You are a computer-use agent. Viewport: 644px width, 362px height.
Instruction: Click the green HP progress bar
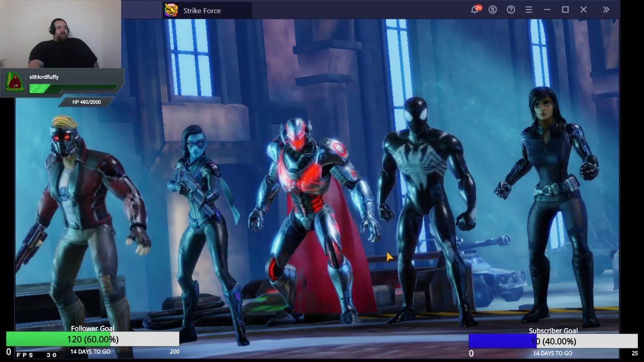pos(73,88)
